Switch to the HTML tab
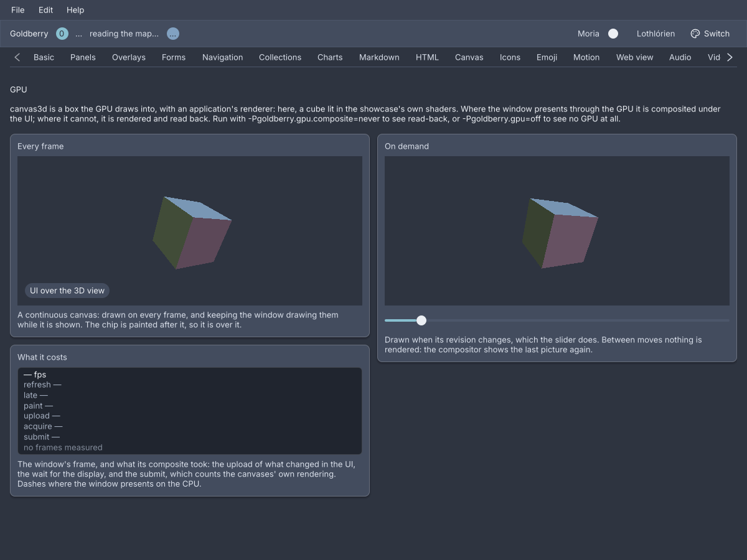This screenshot has height=560, width=747. click(427, 57)
